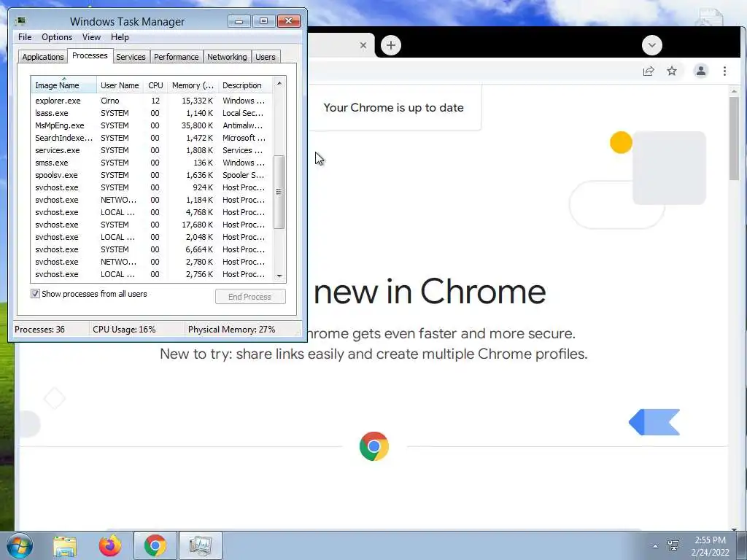Open the Chrome profile avatar icon
Image resolution: width=747 pixels, height=560 pixels.
[x=701, y=71]
